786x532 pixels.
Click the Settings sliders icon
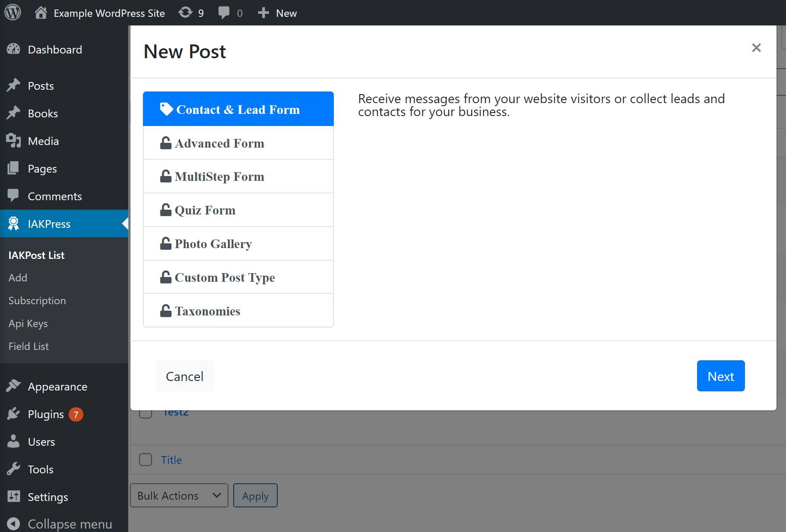(x=13, y=497)
